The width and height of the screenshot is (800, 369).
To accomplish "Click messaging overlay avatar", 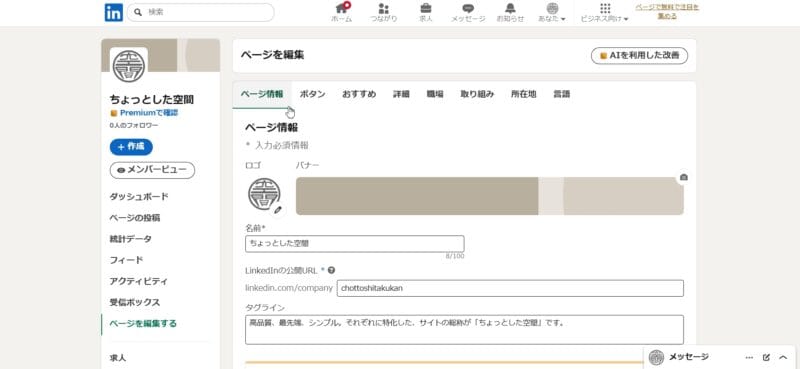I will (657, 358).
